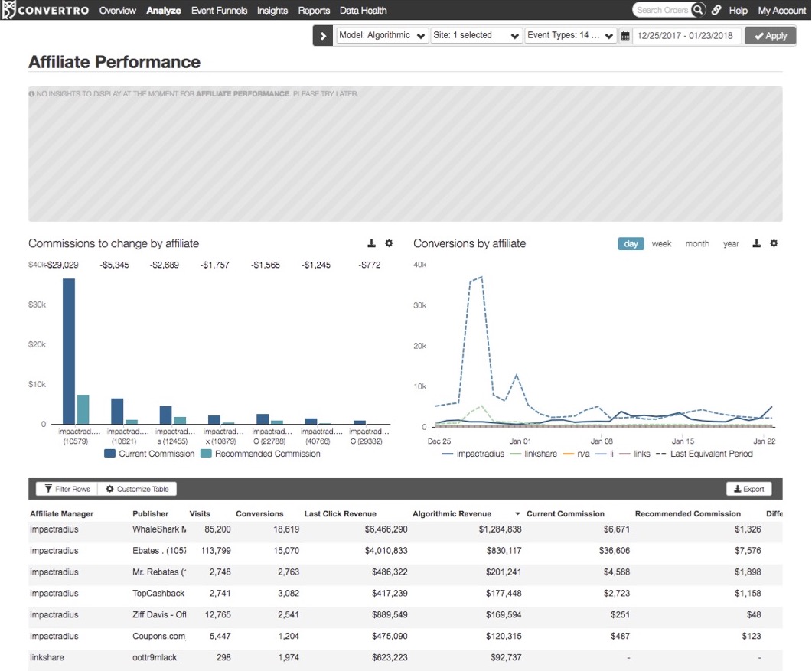Download the Conversions by affiliate chart
The width and height of the screenshot is (812, 671).
pyautogui.click(x=757, y=243)
